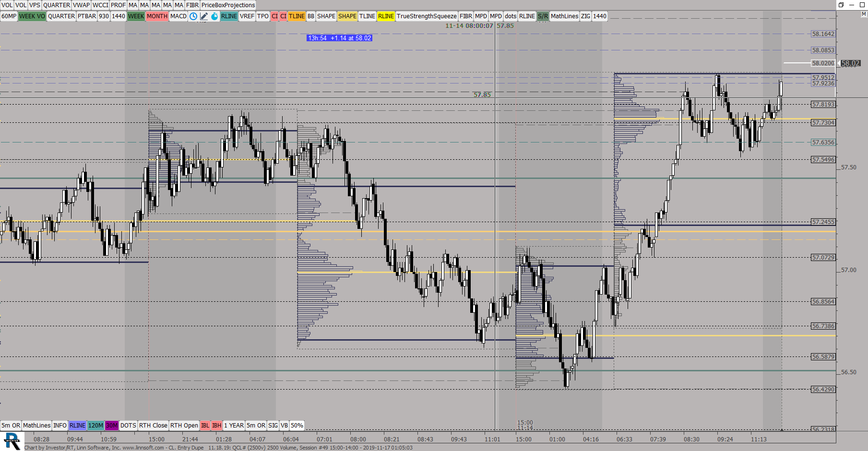
Task: Click the Investor/RT 'R' logo icon
Action: [x=12, y=441]
